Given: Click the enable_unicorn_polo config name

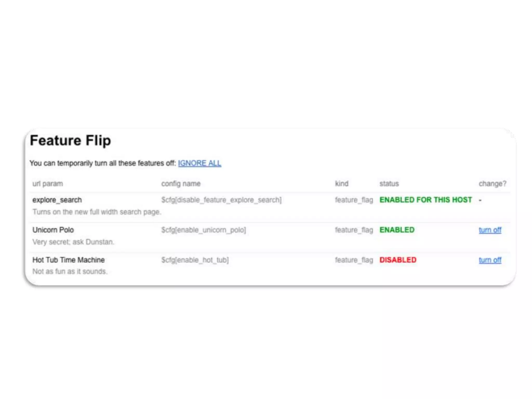Looking at the screenshot, I should point(203,230).
